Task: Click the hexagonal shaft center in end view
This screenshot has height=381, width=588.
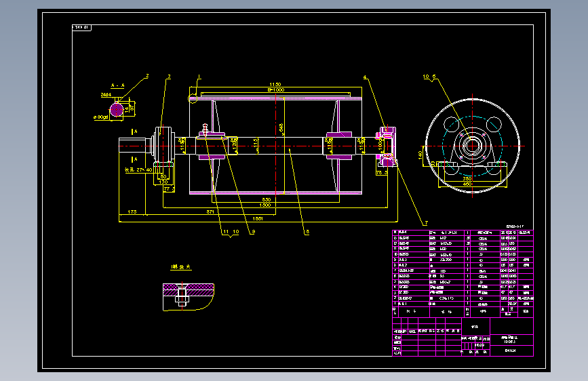Action: tap(473, 146)
